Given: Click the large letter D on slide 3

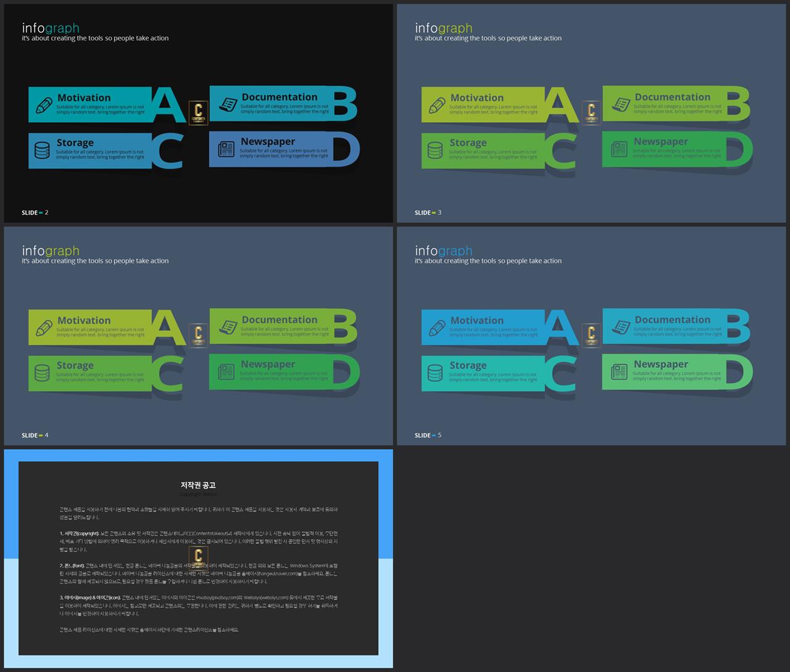Looking at the screenshot, I should [x=739, y=149].
